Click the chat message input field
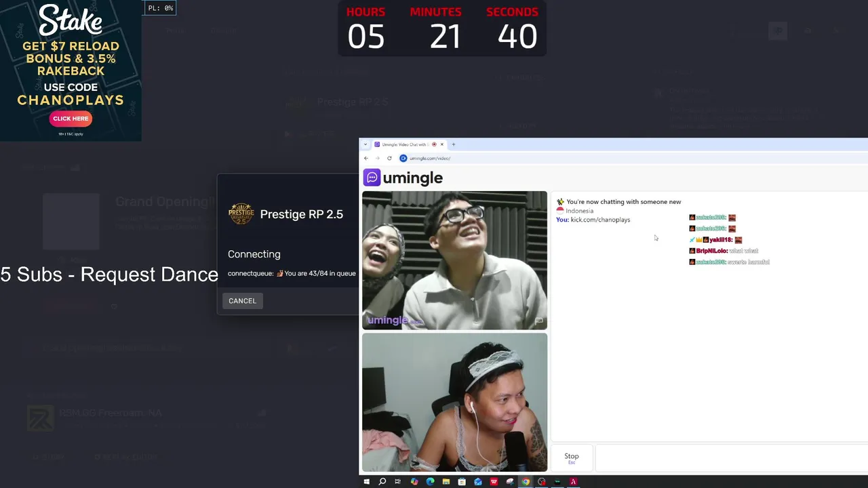Image resolution: width=868 pixels, height=488 pixels. click(731, 457)
